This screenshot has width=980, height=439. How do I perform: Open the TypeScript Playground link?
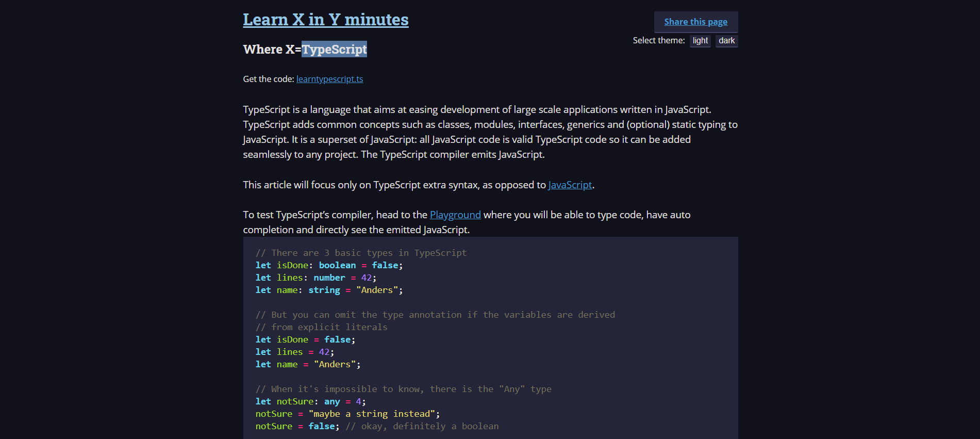(x=455, y=215)
